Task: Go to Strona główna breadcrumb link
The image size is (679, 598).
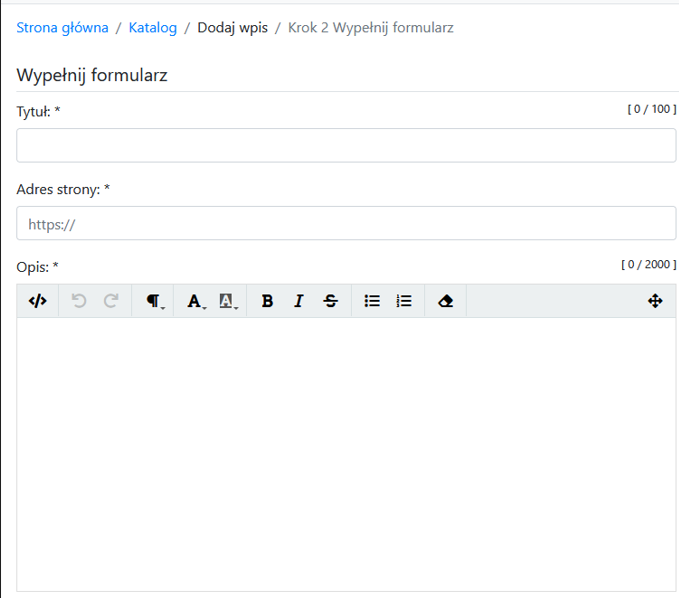Action: (x=62, y=28)
